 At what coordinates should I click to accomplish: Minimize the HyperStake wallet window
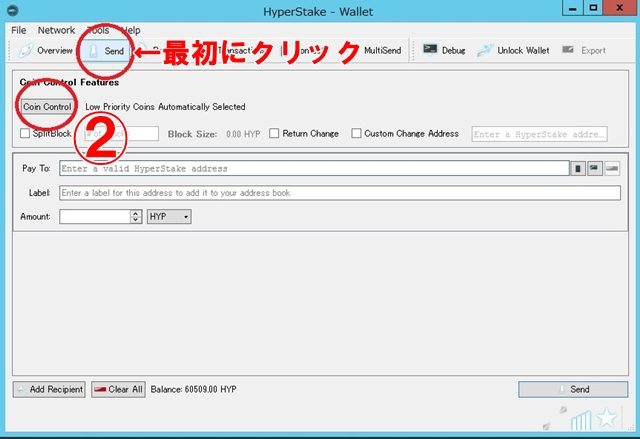coord(572,8)
